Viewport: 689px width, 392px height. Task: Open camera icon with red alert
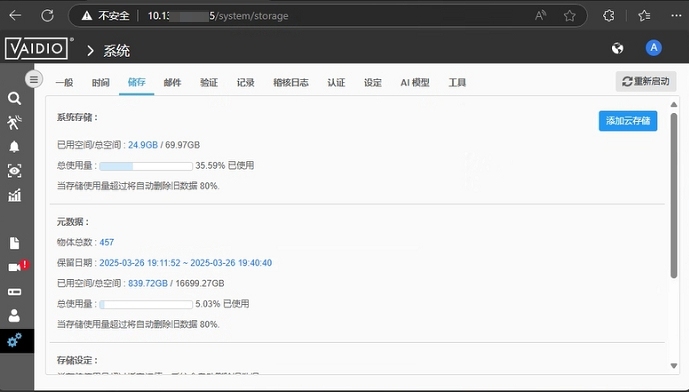point(18,266)
